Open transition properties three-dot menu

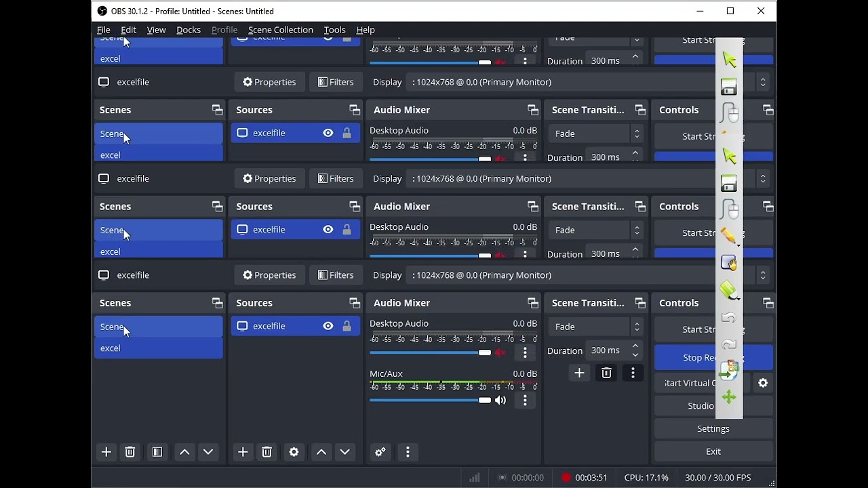tap(633, 373)
